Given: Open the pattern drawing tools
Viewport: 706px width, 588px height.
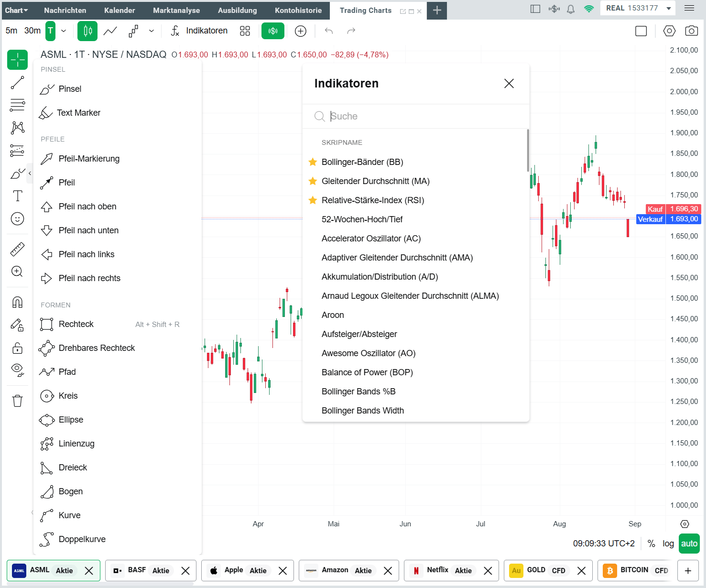Looking at the screenshot, I should tap(18, 127).
